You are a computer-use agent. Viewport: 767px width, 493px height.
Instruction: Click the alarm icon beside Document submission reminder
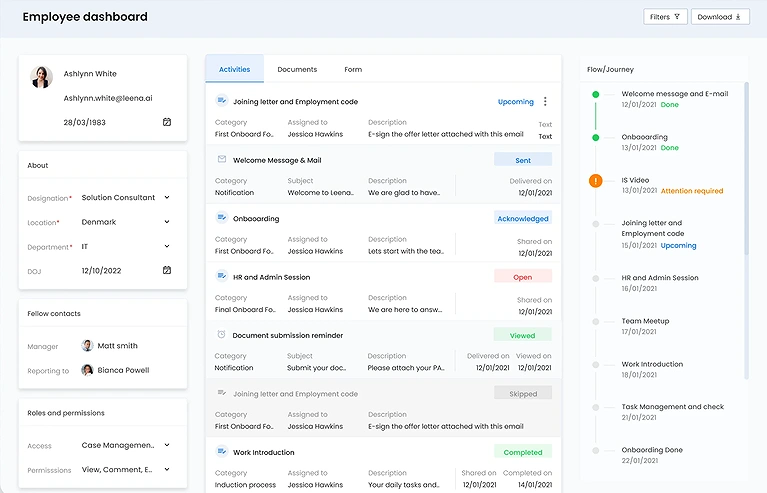tap(221, 335)
